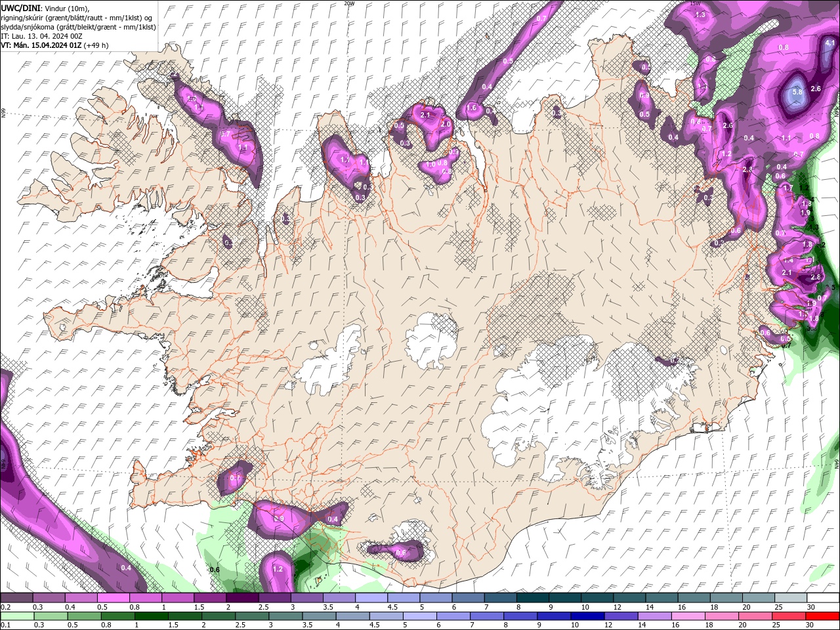The width and height of the screenshot is (840, 630).
Task: Select the "IT: Lau. 13. 04. 2024 00Z" line
Action: tap(42, 36)
